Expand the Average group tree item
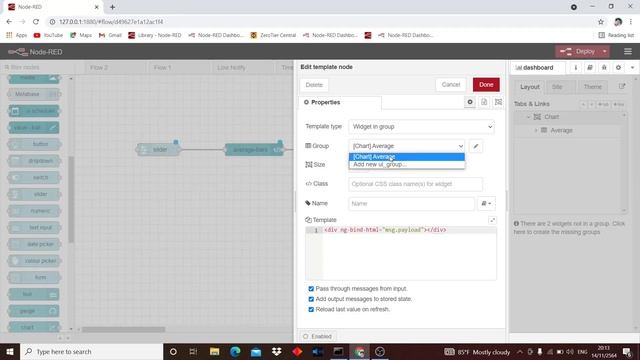This screenshot has width=640, height=360. (x=536, y=130)
